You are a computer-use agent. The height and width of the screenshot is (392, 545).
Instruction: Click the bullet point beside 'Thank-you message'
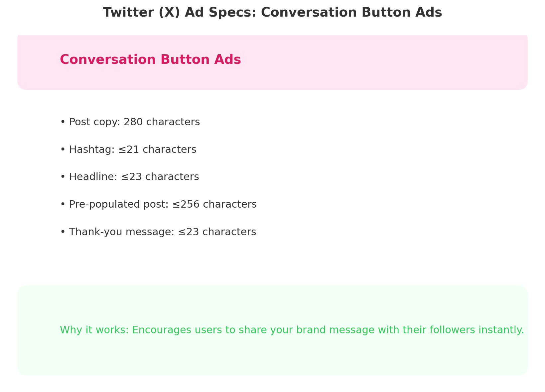pyautogui.click(x=63, y=232)
